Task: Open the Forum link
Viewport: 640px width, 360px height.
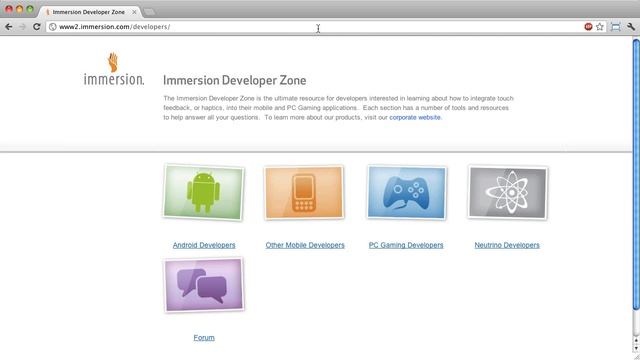Action: point(204,338)
